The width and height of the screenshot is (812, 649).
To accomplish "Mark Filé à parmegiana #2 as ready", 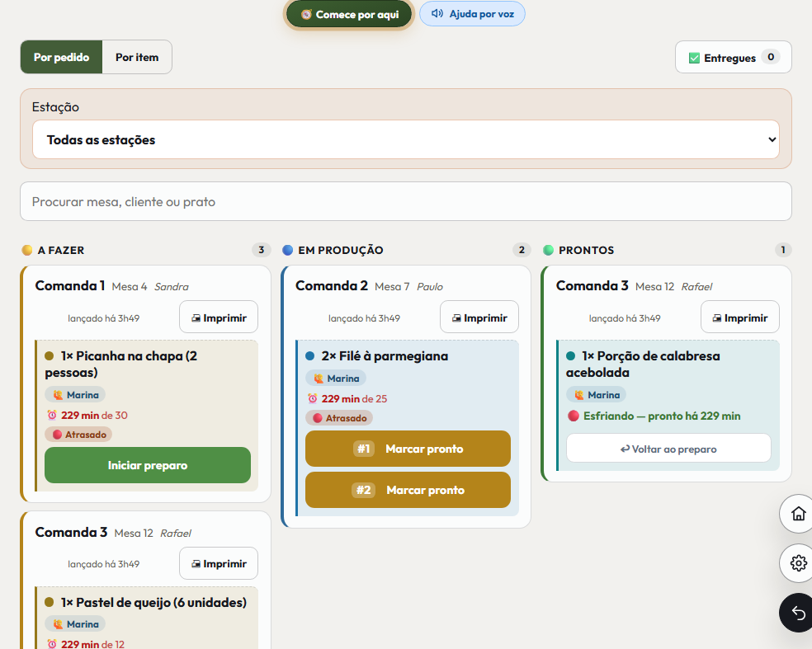I will [408, 490].
